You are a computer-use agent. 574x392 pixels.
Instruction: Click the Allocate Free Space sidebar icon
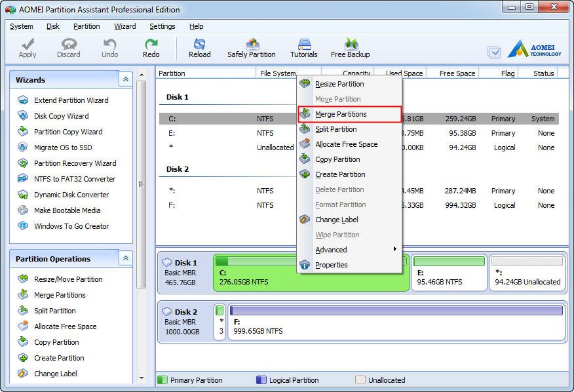coord(23,326)
